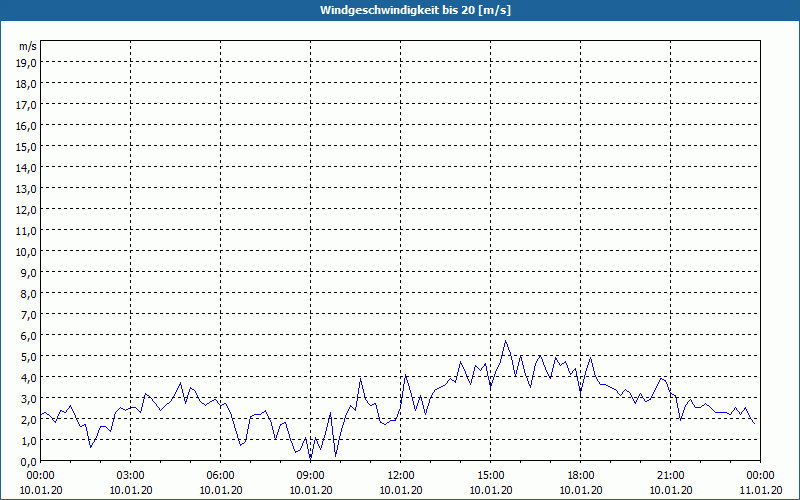Viewport: 800px width, 500px height.
Task: Click the "00:00" time label above 11.01.20
Action: click(x=760, y=476)
